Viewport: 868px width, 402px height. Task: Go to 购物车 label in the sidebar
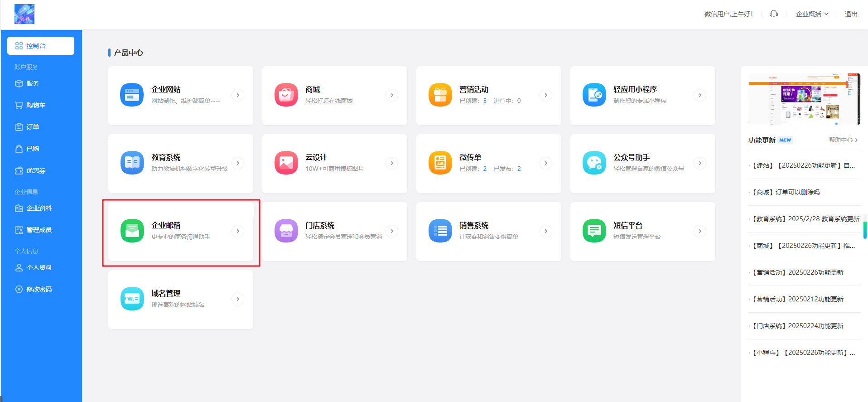[x=36, y=105]
